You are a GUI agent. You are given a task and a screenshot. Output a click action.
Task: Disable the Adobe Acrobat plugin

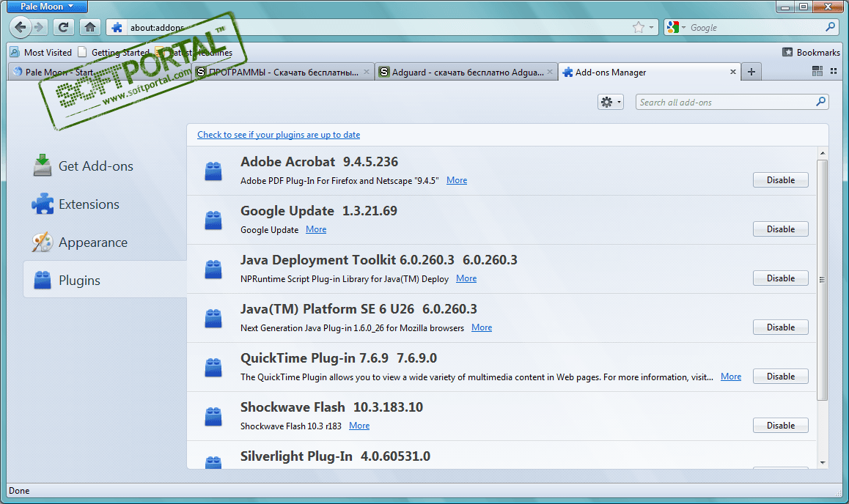click(780, 180)
